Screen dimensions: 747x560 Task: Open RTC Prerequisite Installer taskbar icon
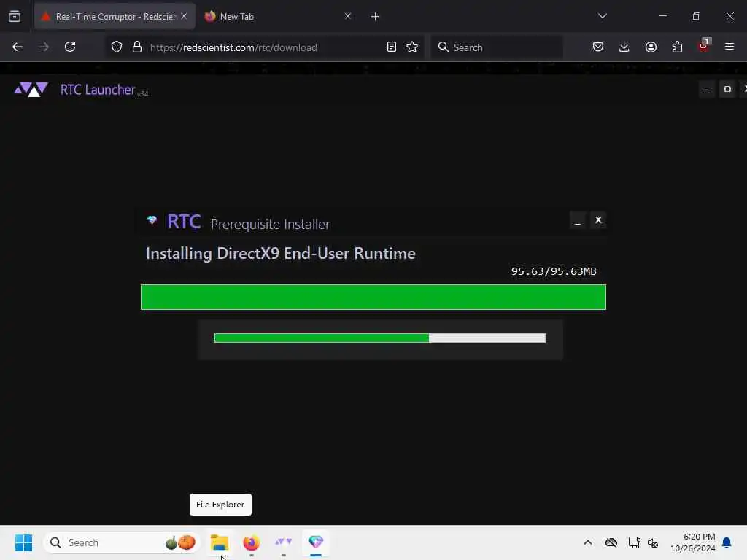(x=316, y=542)
